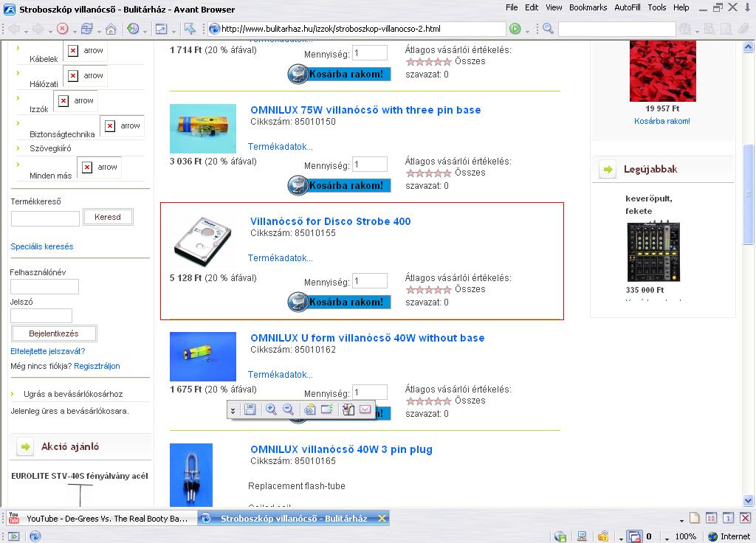
Task: Go to Home page icon
Action: tap(111, 29)
